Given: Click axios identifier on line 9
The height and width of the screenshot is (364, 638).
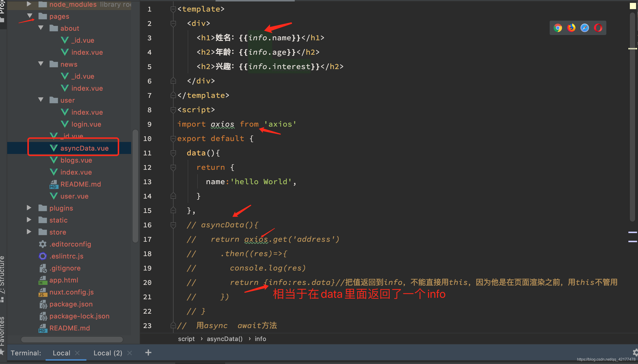Looking at the screenshot, I should (x=223, y=124).
